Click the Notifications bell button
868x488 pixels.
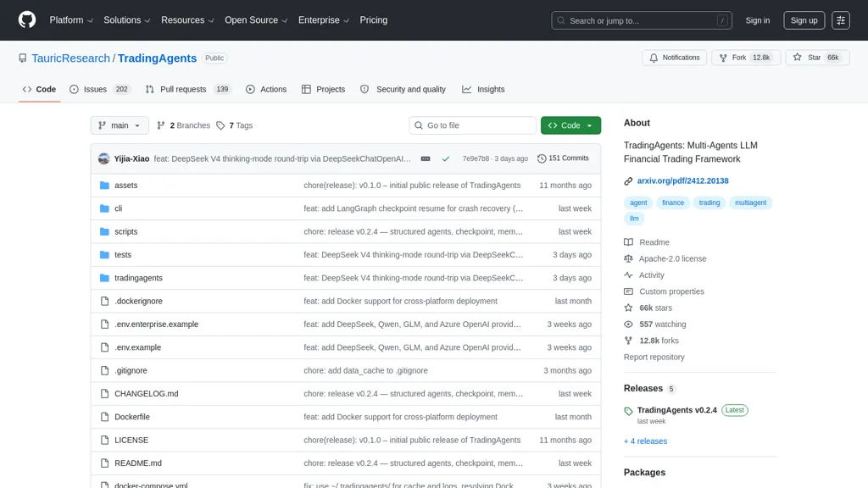pyautogui.click(x=674, y=58)
